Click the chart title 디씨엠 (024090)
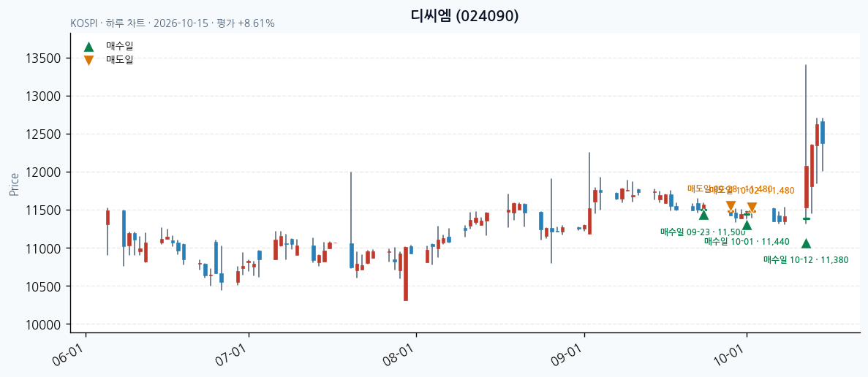 (464, 16)
